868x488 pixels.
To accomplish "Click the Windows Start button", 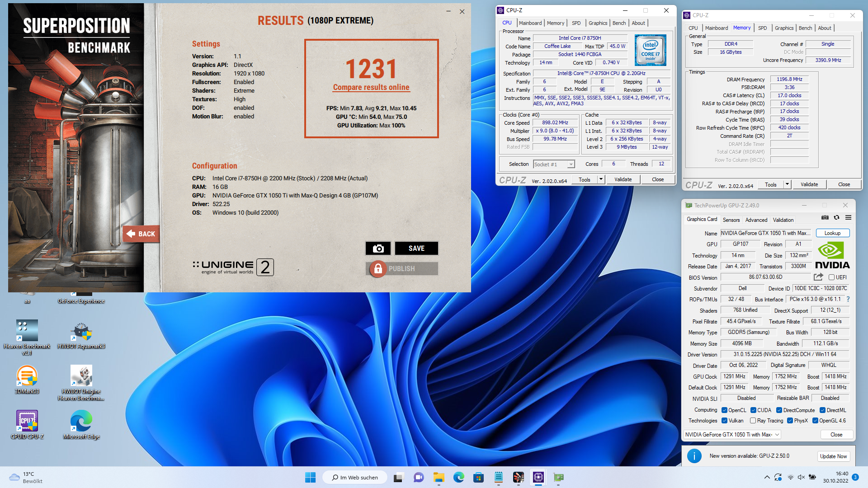I will pos(310,477).
